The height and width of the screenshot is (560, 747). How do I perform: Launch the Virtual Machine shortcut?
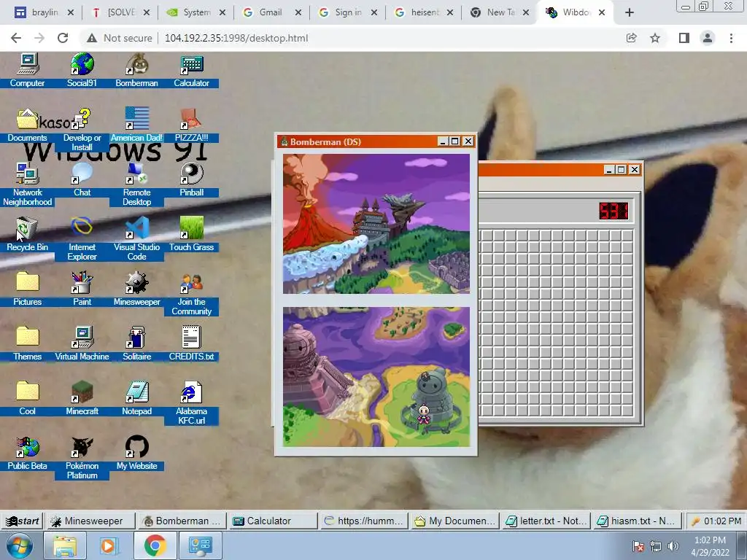click(82, 344)
